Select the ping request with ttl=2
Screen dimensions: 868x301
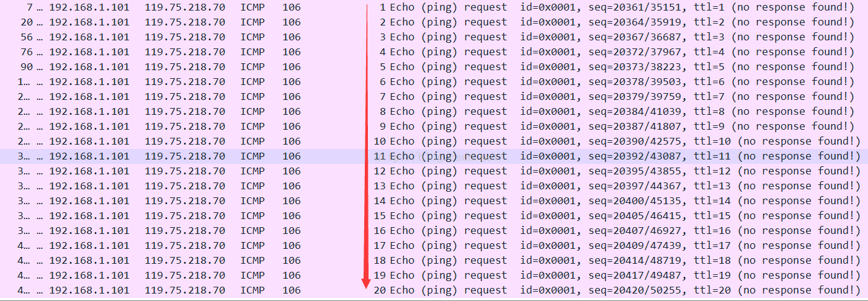point(434,22)
